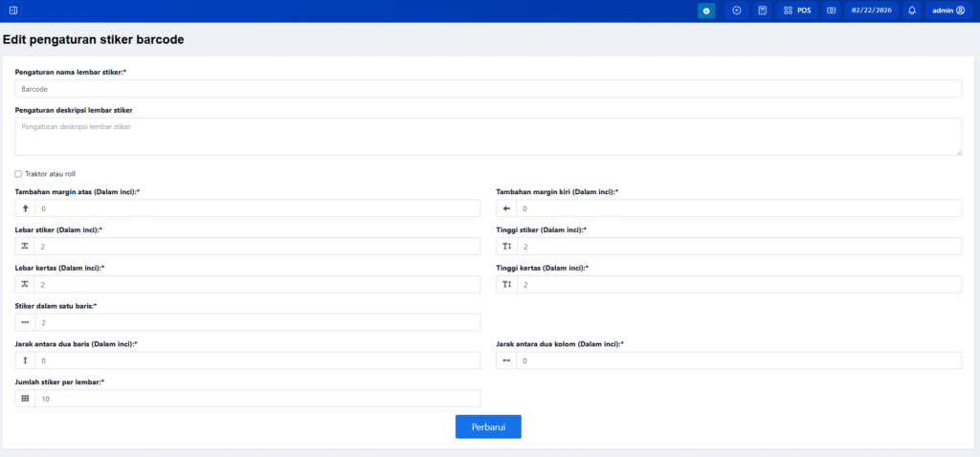The width and height of the screenshot is (980, 457).
Task: Open the calculator icon in top bar
Action: pos(762,11)
